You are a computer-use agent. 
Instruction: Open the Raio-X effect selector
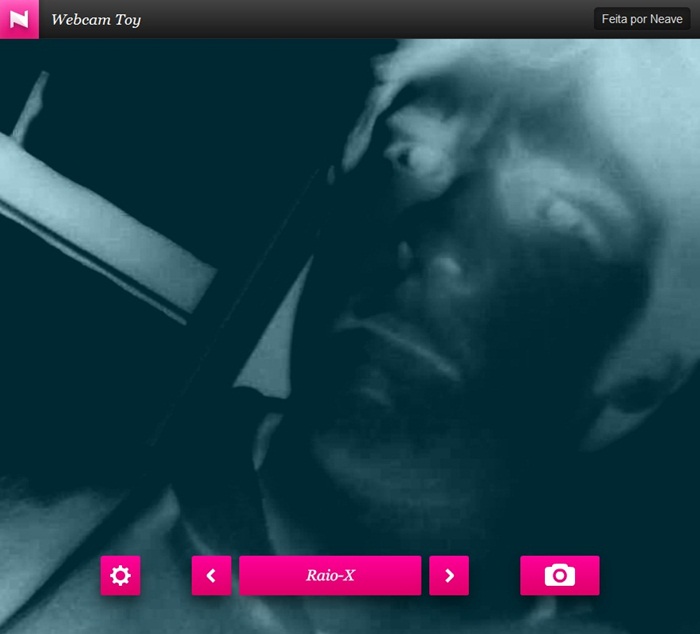click(330, 575)
